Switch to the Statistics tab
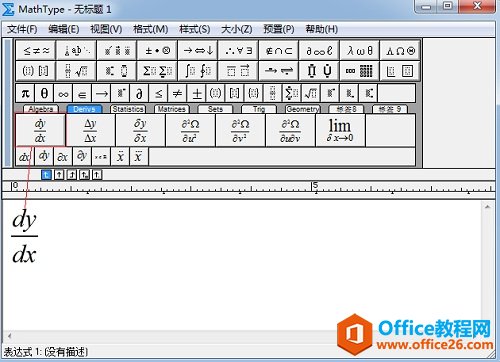This screenshot has height=362, width=500. (128, 109)
